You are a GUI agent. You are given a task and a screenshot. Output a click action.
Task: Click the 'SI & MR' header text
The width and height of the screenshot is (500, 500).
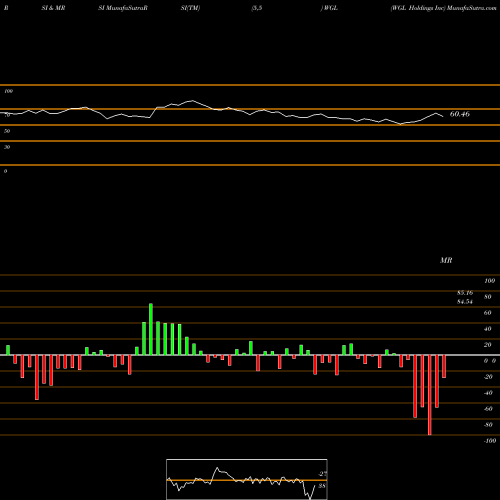(x=53, y=8)
